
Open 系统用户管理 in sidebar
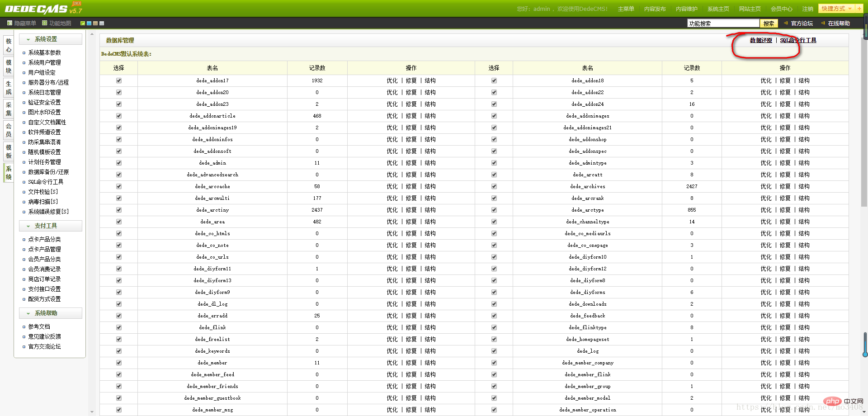(44, 63)
